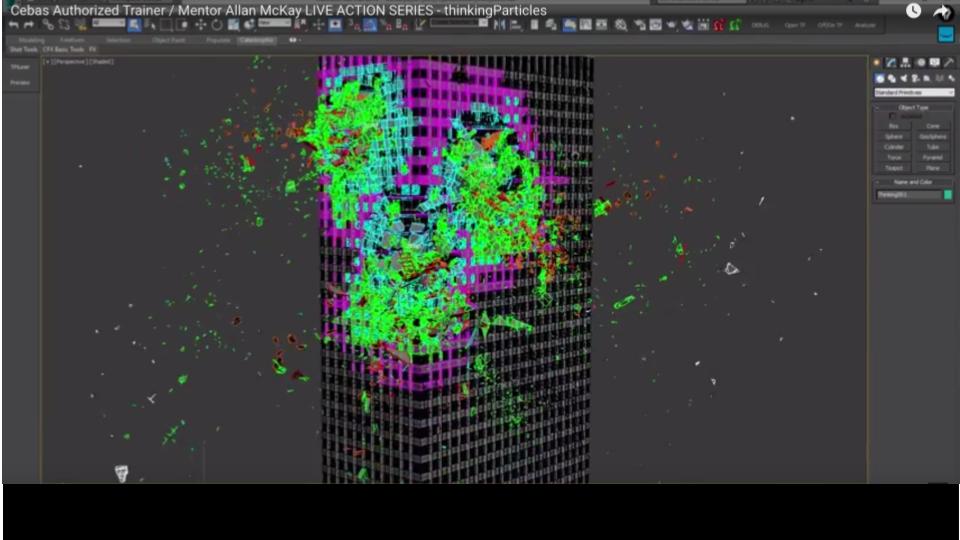This screenshot has height=540, width=960.
Task: Select the Lights category icon
Action: point(905,78)
